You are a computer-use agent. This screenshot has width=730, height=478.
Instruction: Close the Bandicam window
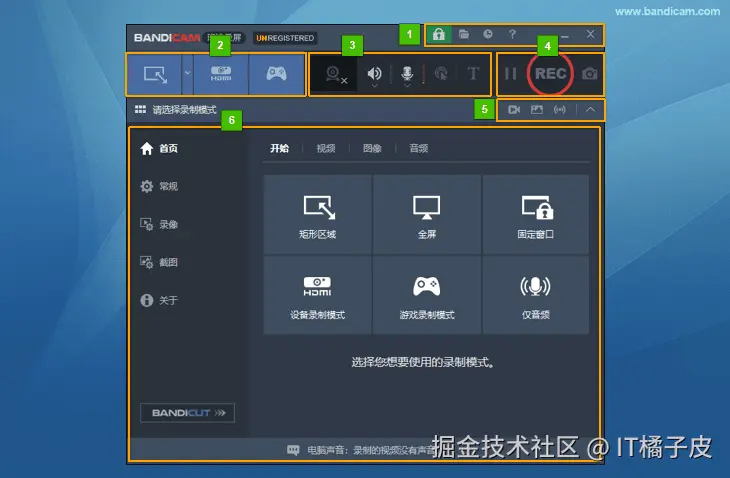[x=590, y=34]
